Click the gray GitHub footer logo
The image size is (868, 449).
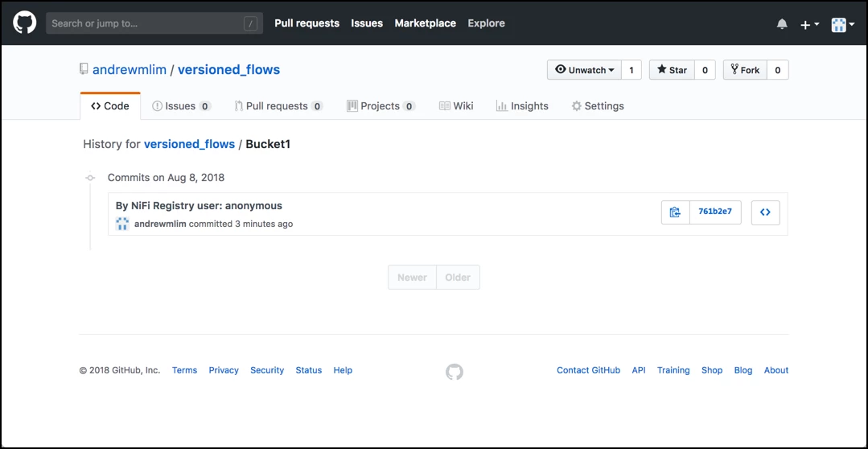pos(454,372)
